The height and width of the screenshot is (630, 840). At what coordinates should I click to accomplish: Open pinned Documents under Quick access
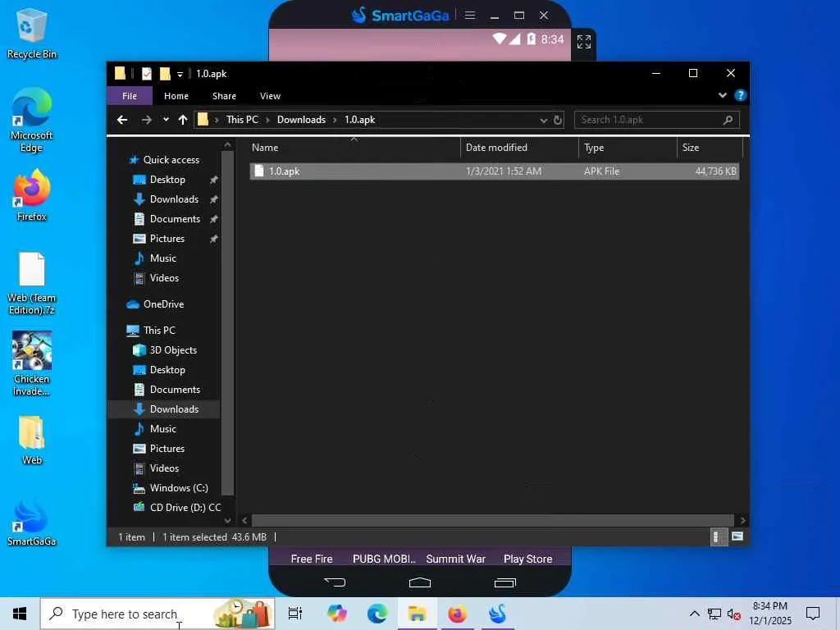(175, 219)
